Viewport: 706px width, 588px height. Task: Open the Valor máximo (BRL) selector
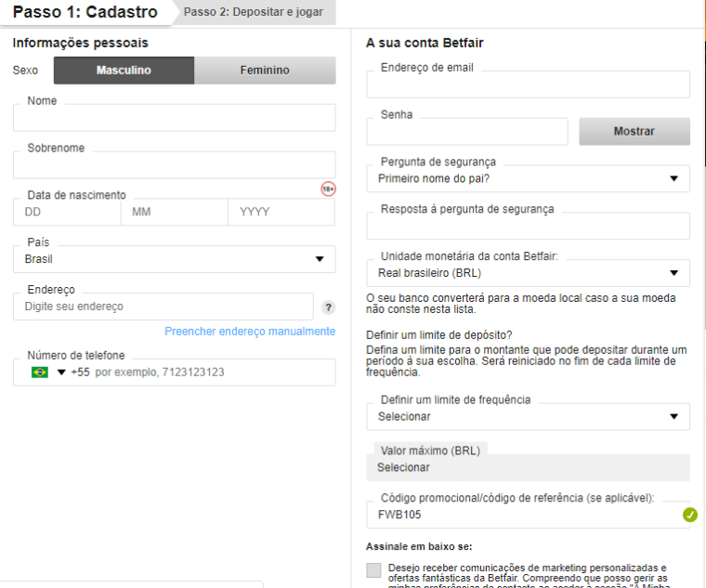(x=528, y=467)
